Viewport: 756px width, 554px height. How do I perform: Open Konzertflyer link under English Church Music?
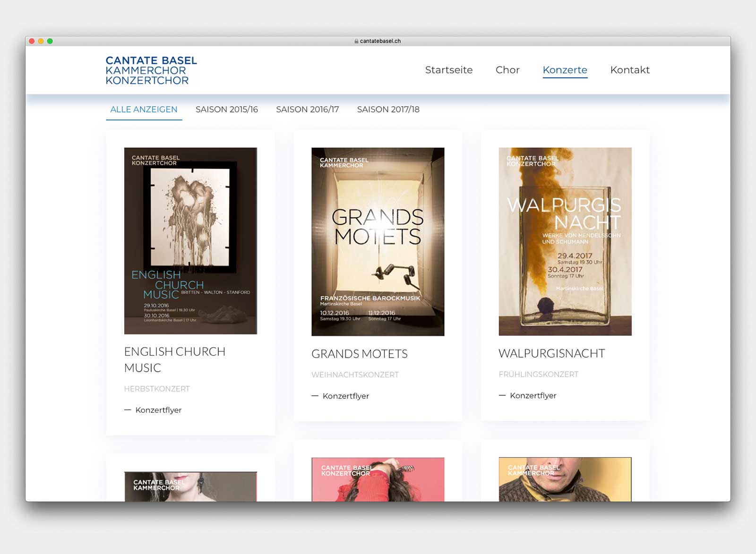tap(158, 410)
